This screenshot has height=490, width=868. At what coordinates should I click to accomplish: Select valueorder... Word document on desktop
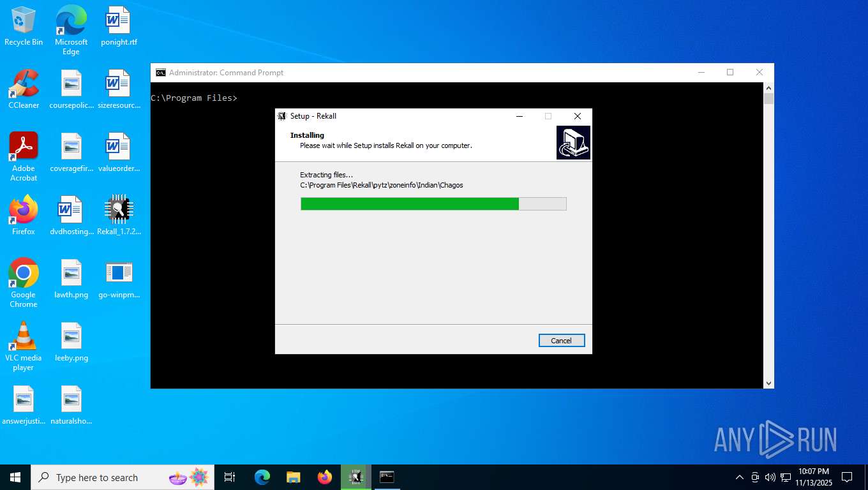[x=119, y=152]
